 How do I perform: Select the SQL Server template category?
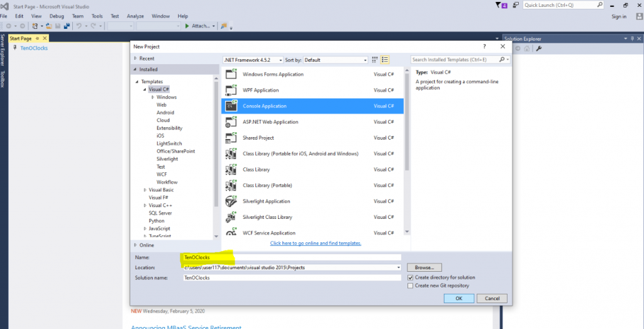click(160, 213)
